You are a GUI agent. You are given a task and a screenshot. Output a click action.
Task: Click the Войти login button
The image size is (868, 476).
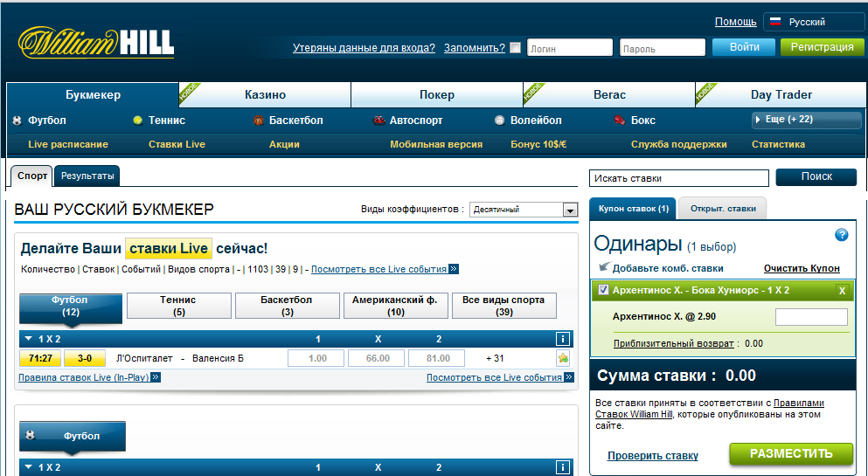[744, 47]
